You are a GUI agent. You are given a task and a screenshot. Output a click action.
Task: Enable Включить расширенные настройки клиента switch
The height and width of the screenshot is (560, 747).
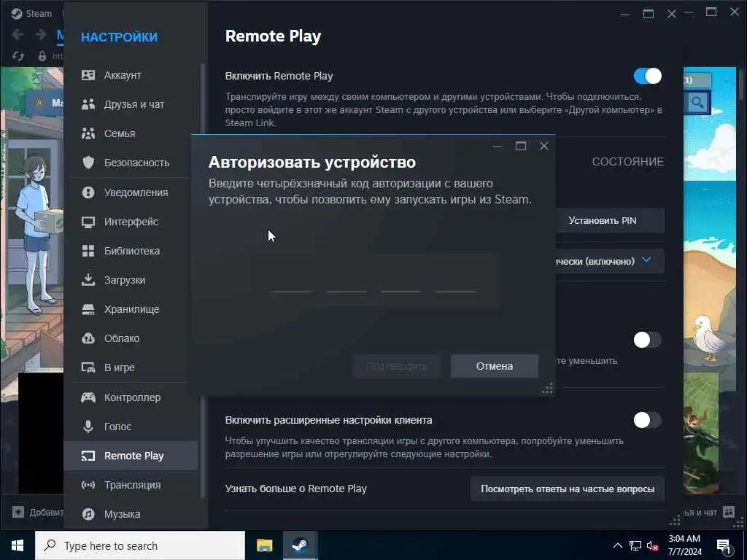648,421
